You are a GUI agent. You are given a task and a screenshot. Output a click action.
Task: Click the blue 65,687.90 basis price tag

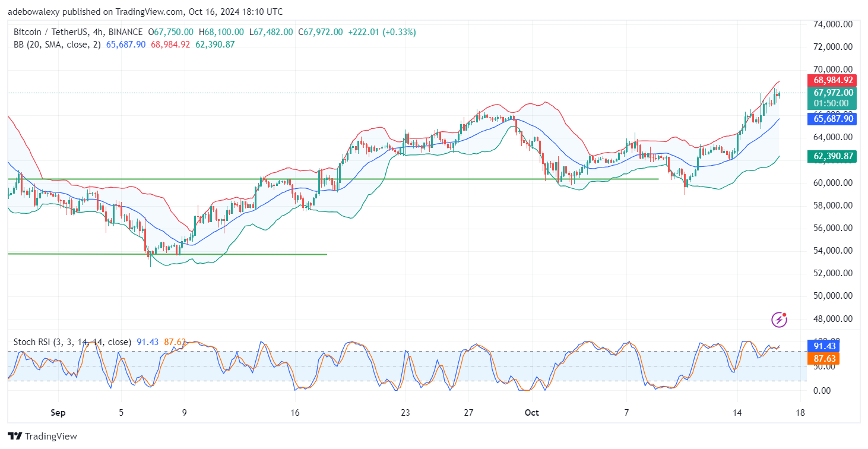tap(831, 119)
